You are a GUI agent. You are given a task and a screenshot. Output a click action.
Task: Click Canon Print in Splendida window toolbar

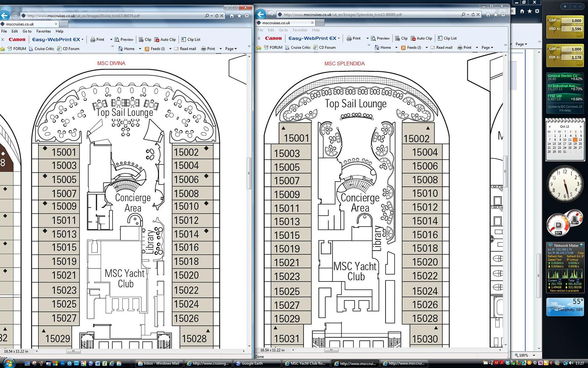click(x=354, y=38)
